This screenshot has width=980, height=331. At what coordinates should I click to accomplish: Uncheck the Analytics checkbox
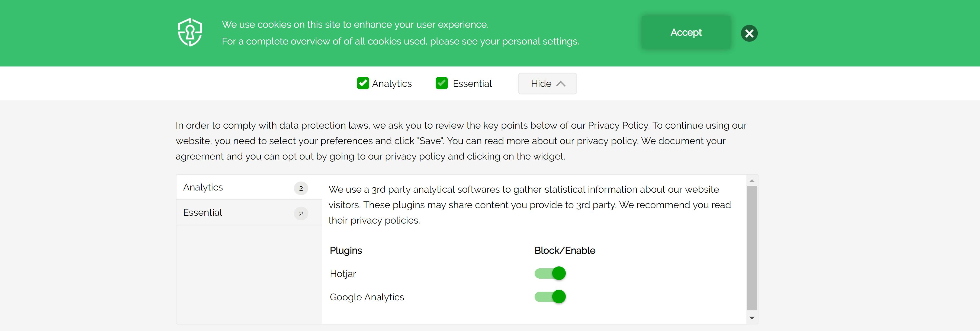363,83
